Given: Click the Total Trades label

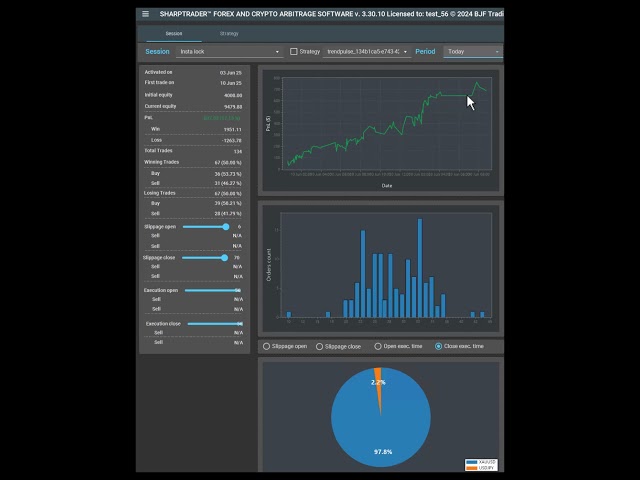Looking at the screenshot, I should pos(158,151).
